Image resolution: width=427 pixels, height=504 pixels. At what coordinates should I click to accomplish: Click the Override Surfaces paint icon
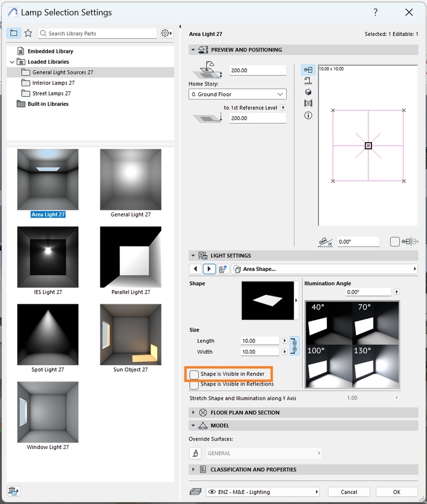195,453
